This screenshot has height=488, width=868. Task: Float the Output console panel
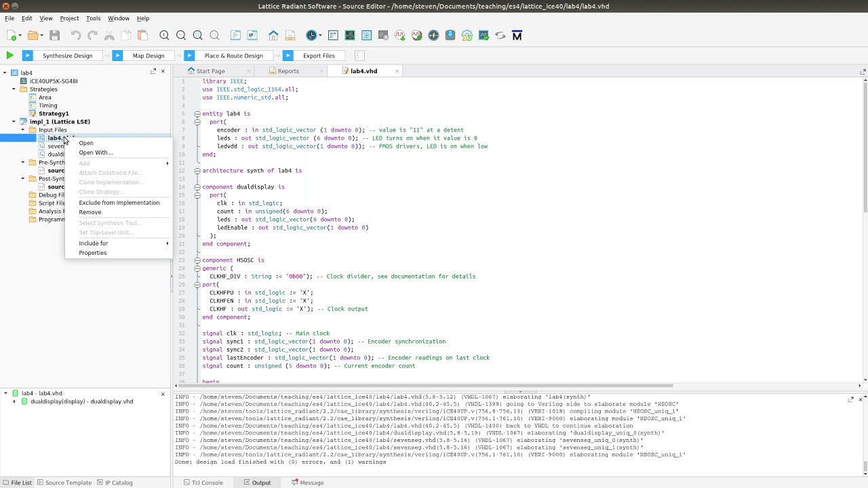pos(850,399)
